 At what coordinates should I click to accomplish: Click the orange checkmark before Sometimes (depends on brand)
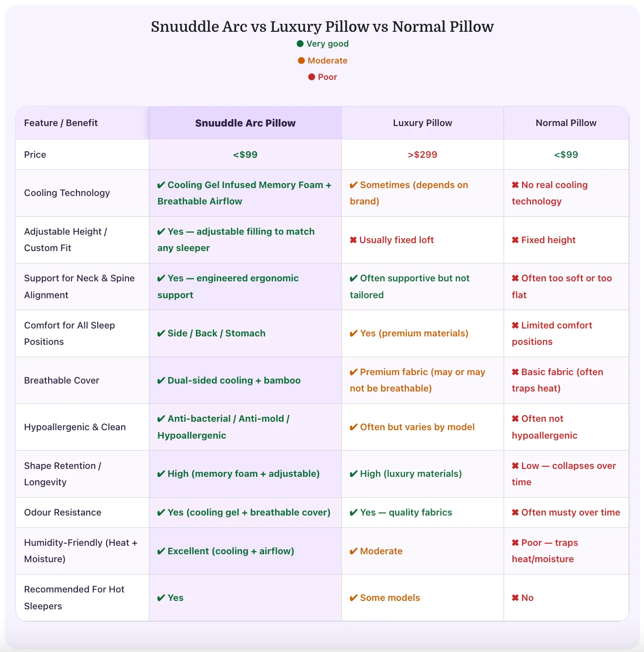point(354,185)
